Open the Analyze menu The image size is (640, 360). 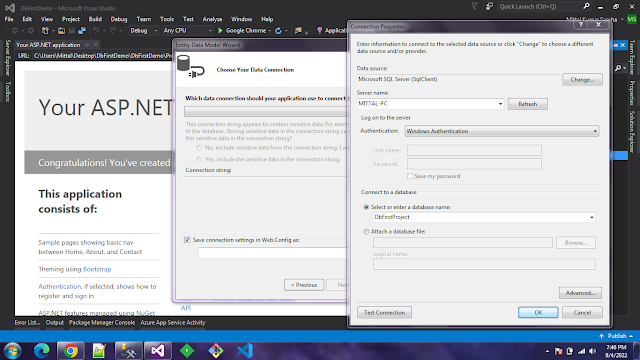pyautogui.click(x=212, y=19)
